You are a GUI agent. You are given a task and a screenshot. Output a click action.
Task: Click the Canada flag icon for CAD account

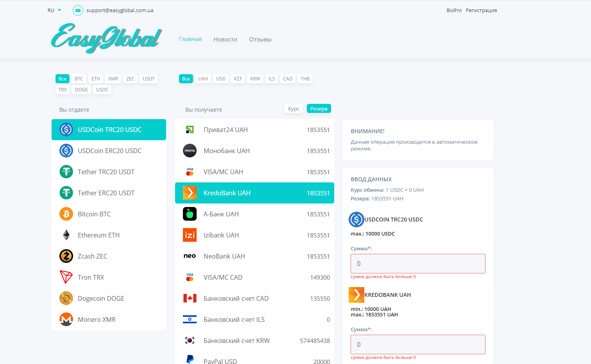point(190,298)
